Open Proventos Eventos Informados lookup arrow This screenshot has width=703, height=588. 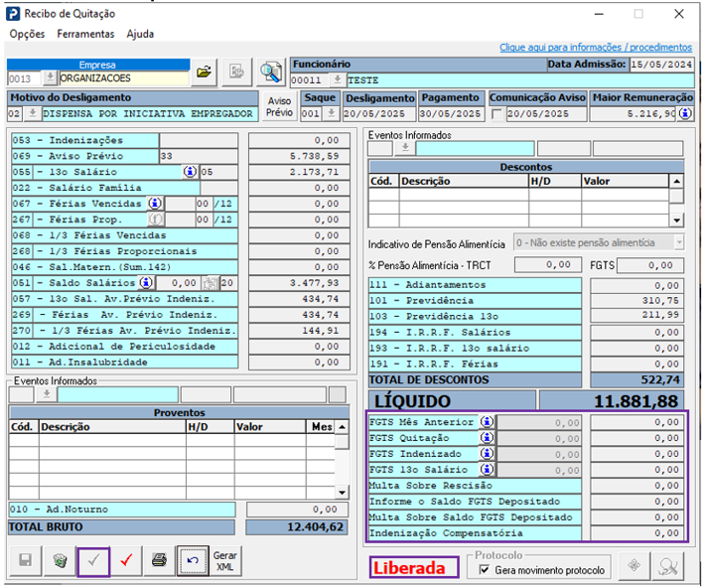click(x=47, y=394)
